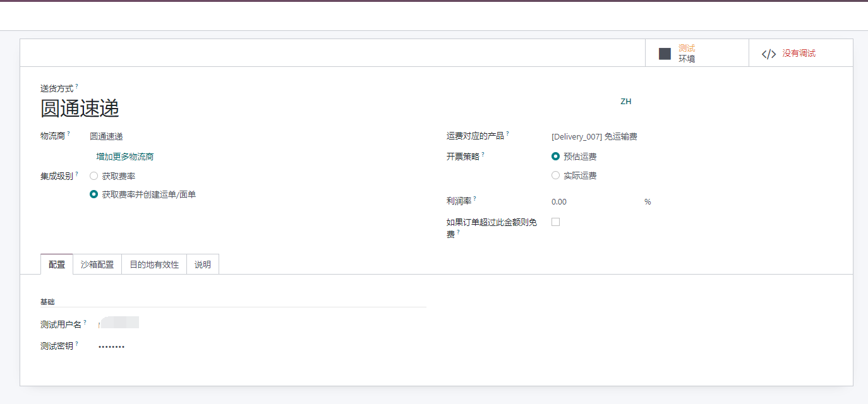Click 增加更多物流商 link
The width and height of the screenshot is (868, 404).
pos(125,157)
